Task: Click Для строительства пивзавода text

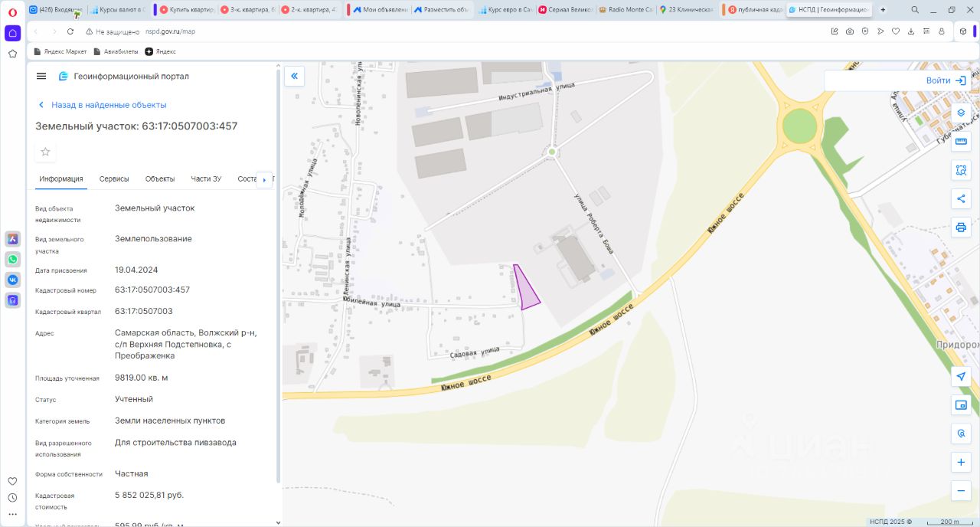Action: pos(175,442)
